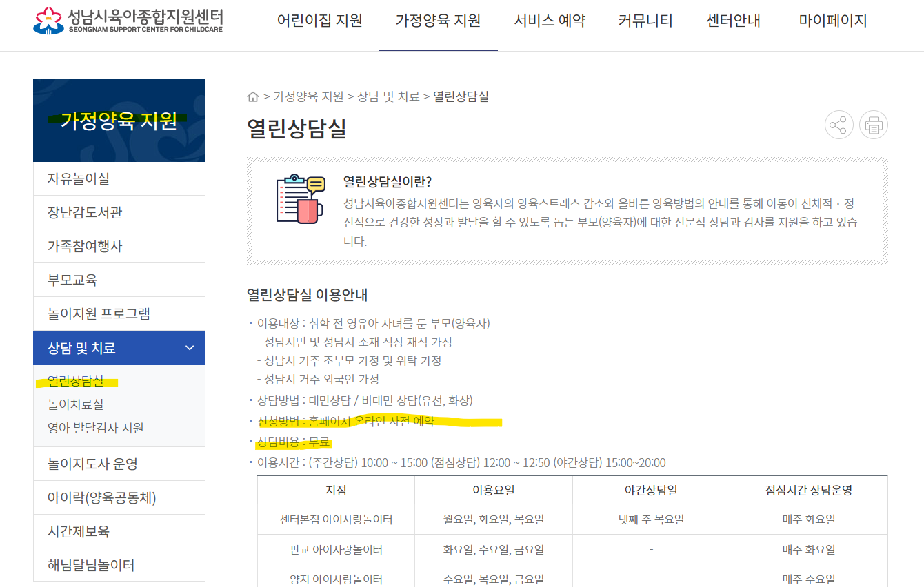
Task: Click the 이용요일 table column header
Action: point(494,491)
